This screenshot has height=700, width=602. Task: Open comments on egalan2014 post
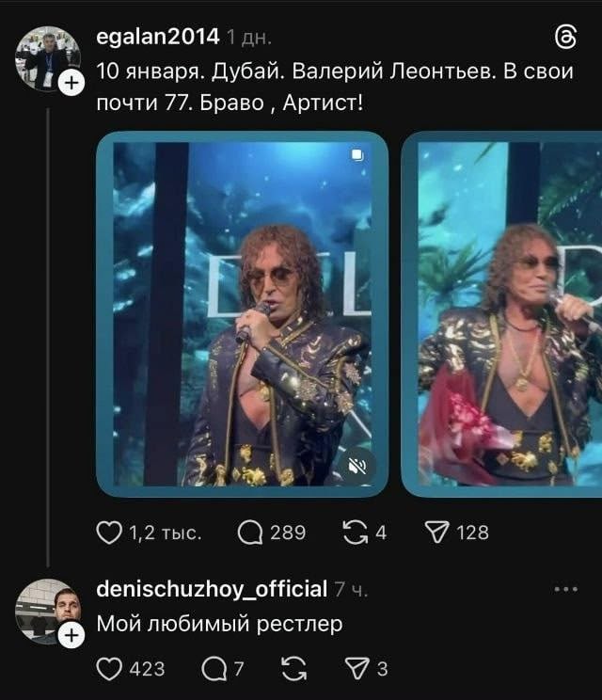pyautogui.click(x=250, y=533)
